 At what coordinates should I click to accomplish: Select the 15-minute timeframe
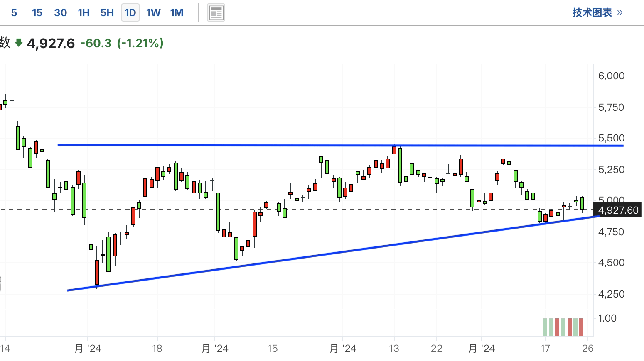click(37, 13)
